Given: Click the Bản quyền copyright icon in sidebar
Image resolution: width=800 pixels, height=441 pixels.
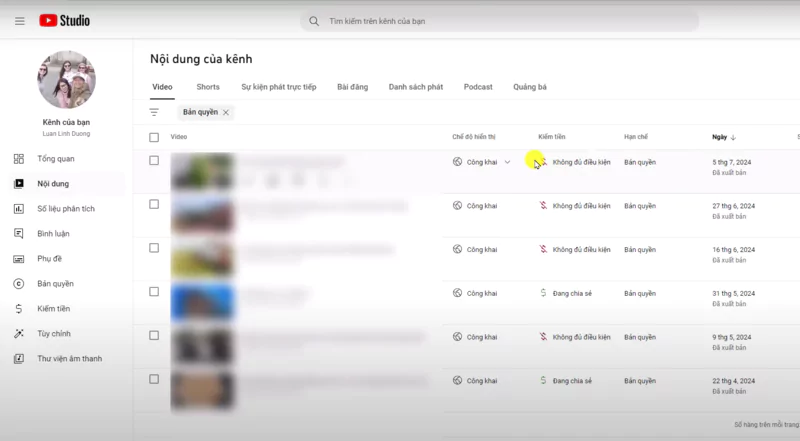Looking at the screenshot, I should [19, 284].
